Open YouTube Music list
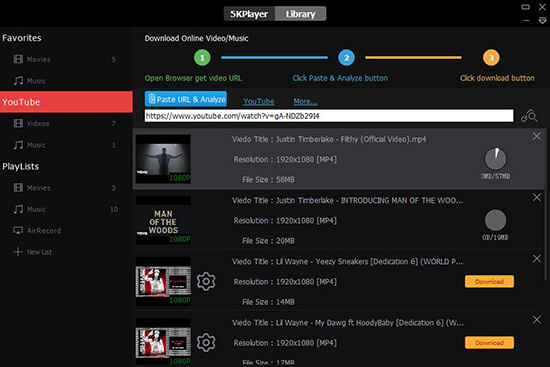550x367 pixels. (66, 145)
